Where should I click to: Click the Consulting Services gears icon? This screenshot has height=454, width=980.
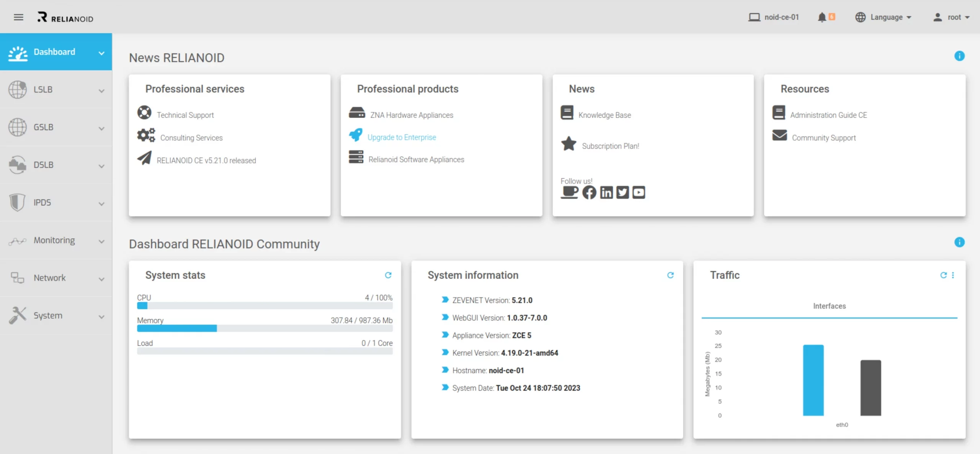(146, 135)
